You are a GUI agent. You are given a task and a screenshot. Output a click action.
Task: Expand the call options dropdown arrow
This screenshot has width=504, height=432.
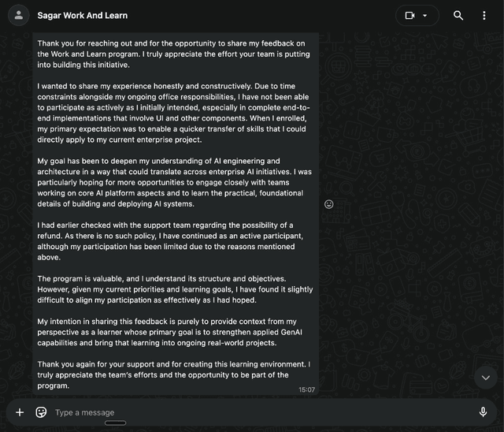click(x=426, y=15)
